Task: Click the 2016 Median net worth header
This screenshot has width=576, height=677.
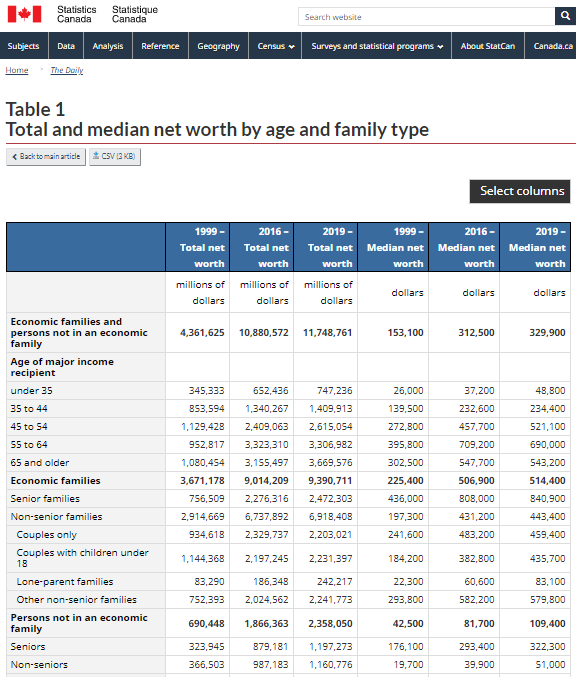Action: [x=464, y=247]
